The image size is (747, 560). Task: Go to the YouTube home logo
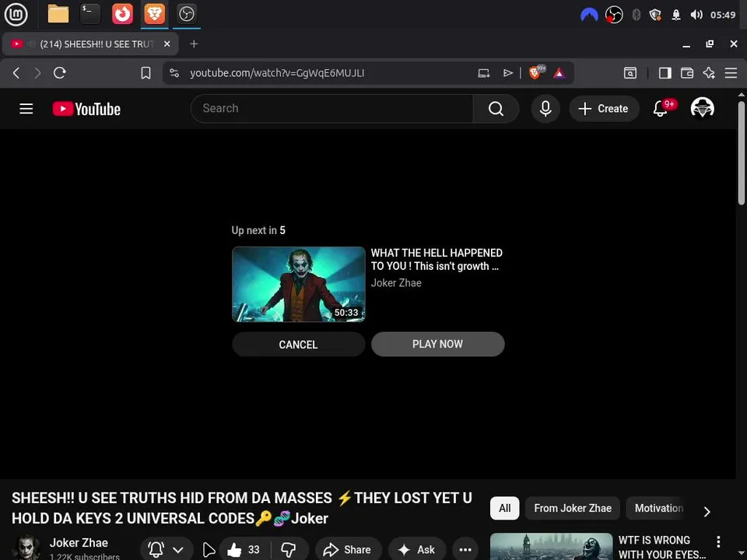coord(86,109)
